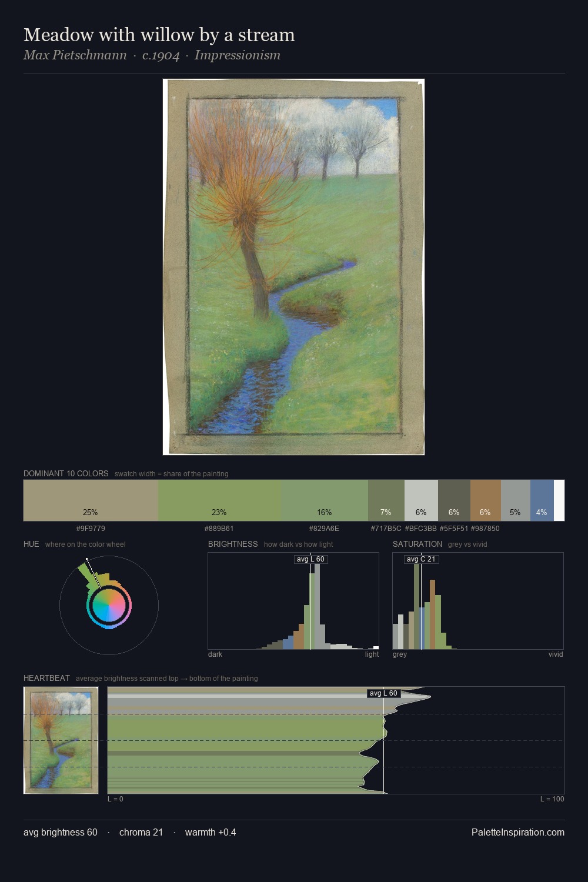Click the heartbeat brightness scan chart

(336, 740)
